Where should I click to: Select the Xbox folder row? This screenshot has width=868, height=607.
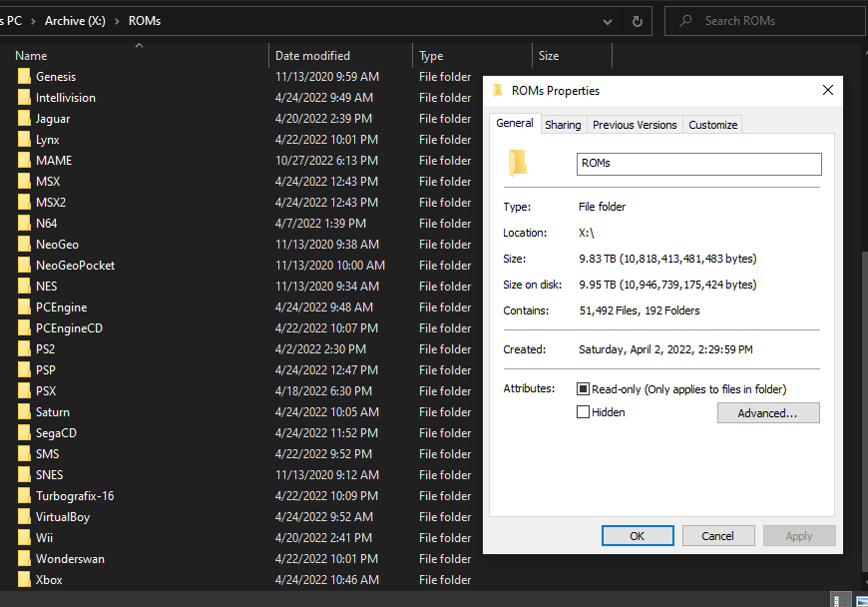tap(243, 580)
